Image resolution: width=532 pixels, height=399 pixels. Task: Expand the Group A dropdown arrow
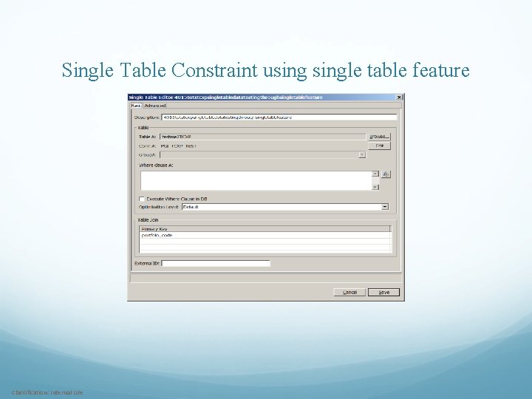tap(362, 154)
